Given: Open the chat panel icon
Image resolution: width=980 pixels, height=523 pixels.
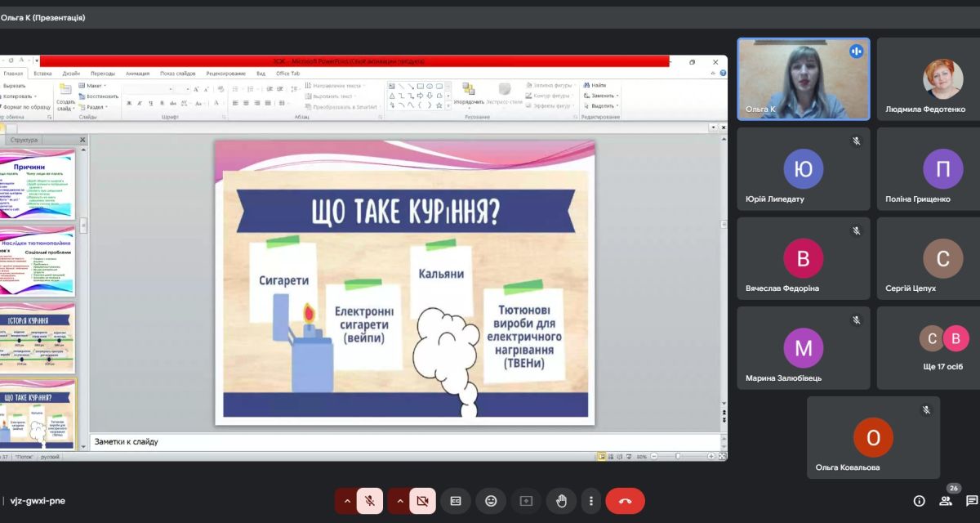Looking at the screenshot, I should tap(971, 501).
